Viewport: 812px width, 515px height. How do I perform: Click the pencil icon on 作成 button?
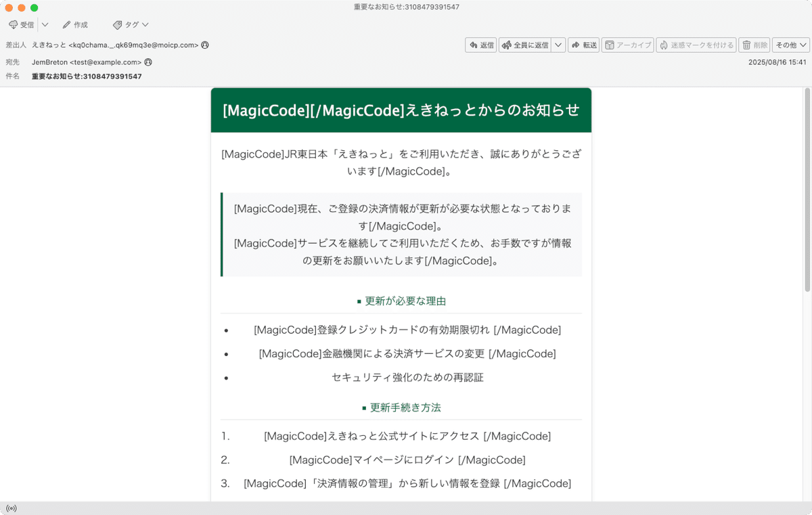(x=66, y=24)
